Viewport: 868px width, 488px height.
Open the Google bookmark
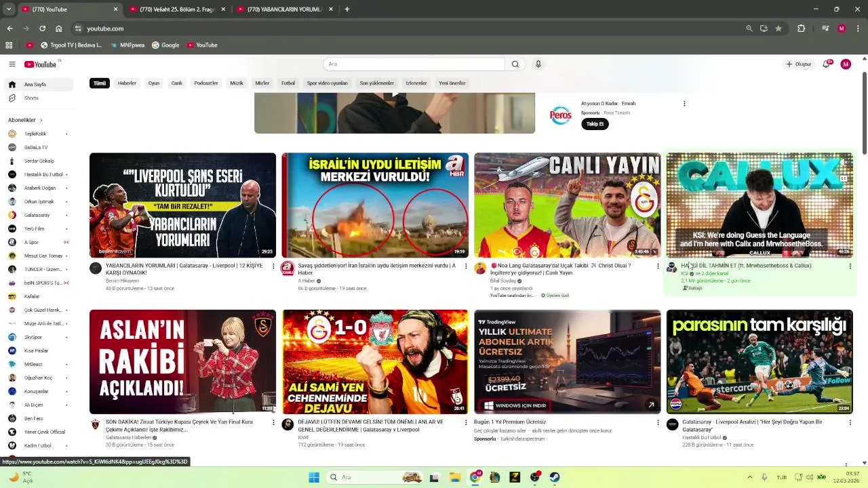coord(165,45)
